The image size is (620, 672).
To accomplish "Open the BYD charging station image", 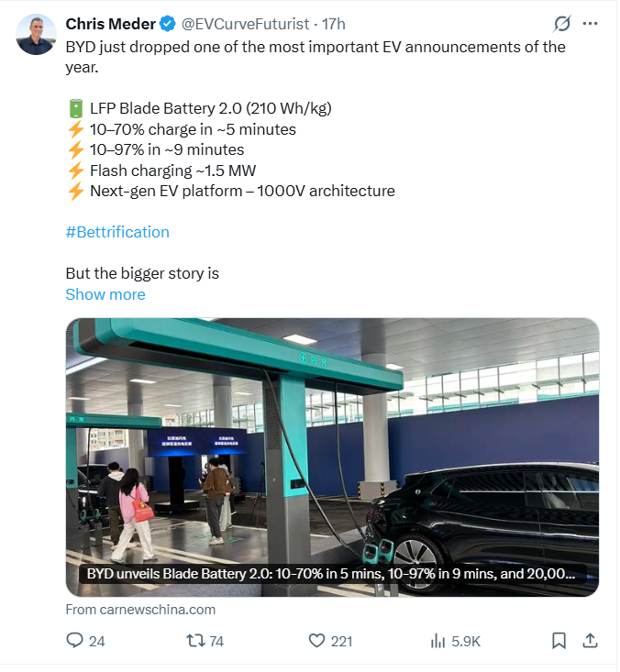I will click(332, 440).
